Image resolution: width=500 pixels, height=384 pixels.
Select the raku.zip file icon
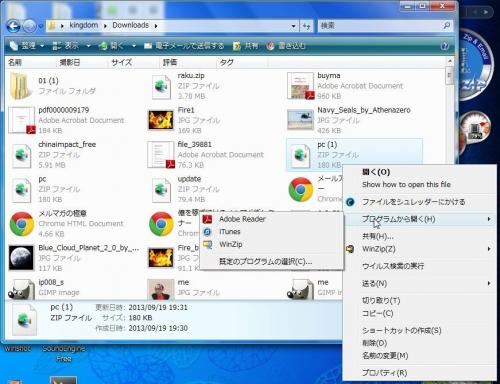(161, 87)
